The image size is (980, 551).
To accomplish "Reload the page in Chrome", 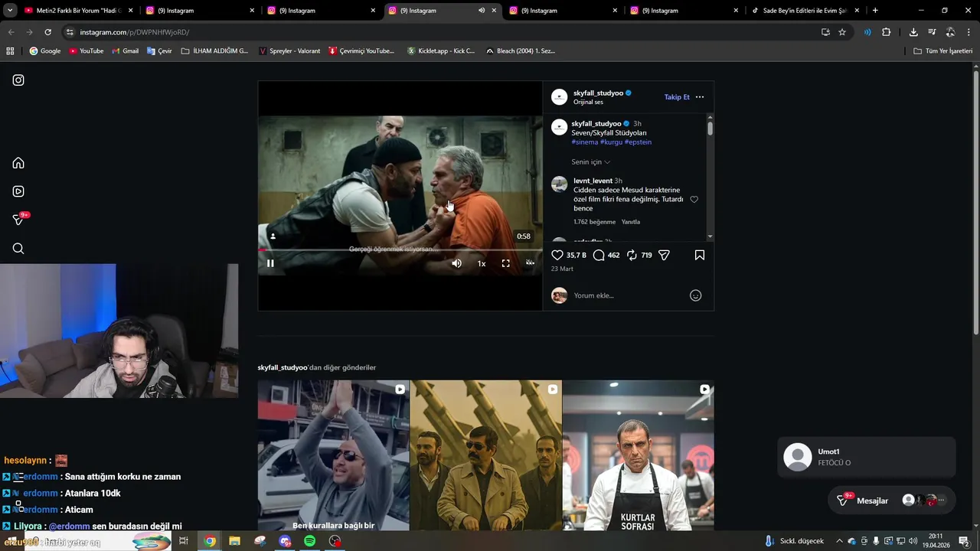I will tap(47, 32).
